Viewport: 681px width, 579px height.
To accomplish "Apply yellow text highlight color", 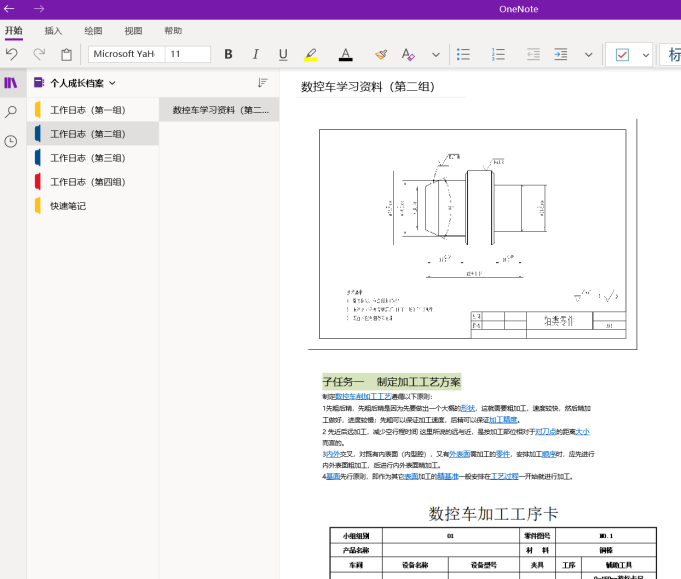I will (x=311, y=54).
